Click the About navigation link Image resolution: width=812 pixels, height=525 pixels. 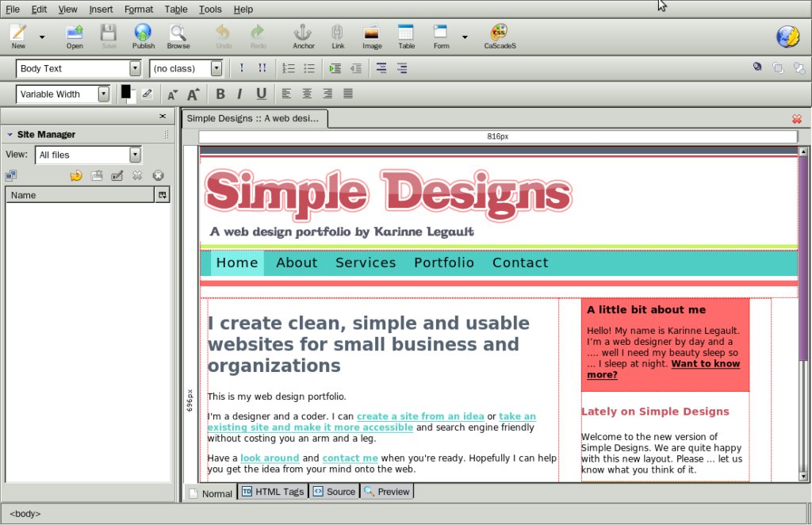tap(297, 262)
